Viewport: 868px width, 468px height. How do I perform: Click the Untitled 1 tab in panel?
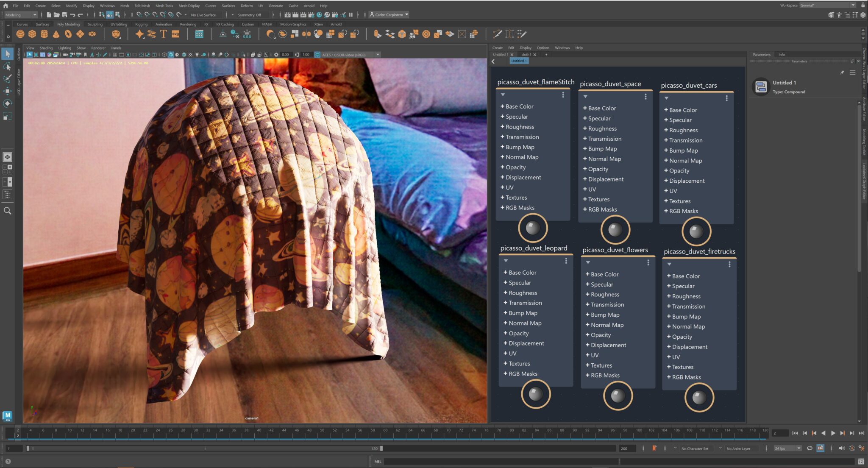click(501, 53)
